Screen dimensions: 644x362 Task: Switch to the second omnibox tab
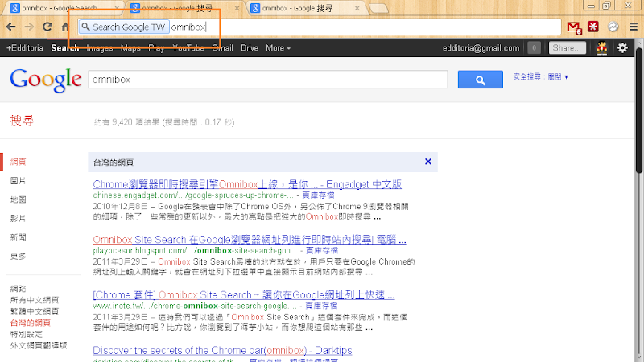pyautogui.click(x=183, y=8)
